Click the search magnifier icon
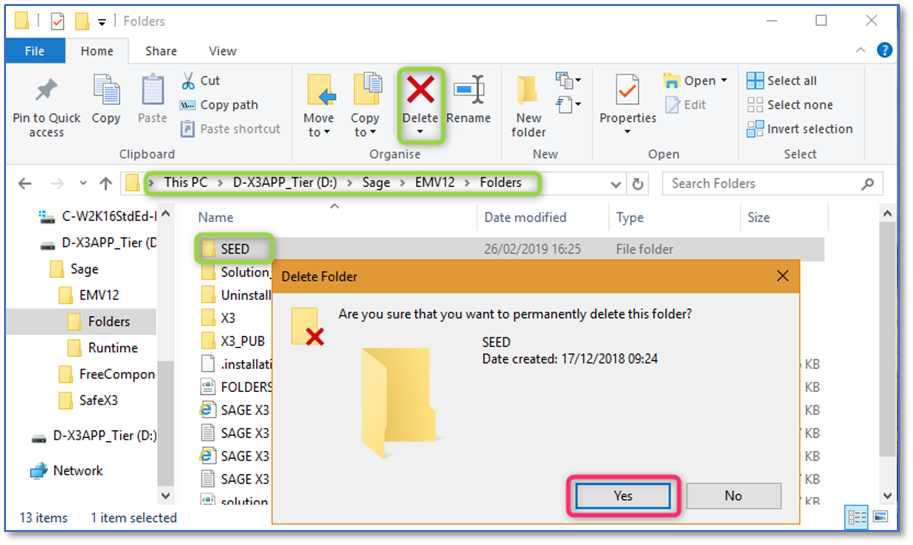The width and height of the screenshot is (913, 545). coord(868,184)
